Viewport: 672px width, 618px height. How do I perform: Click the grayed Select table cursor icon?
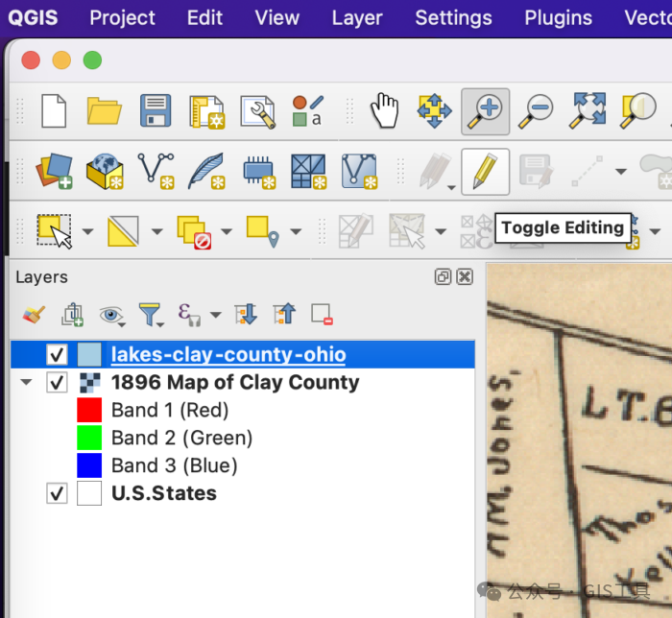pos(407,231)
